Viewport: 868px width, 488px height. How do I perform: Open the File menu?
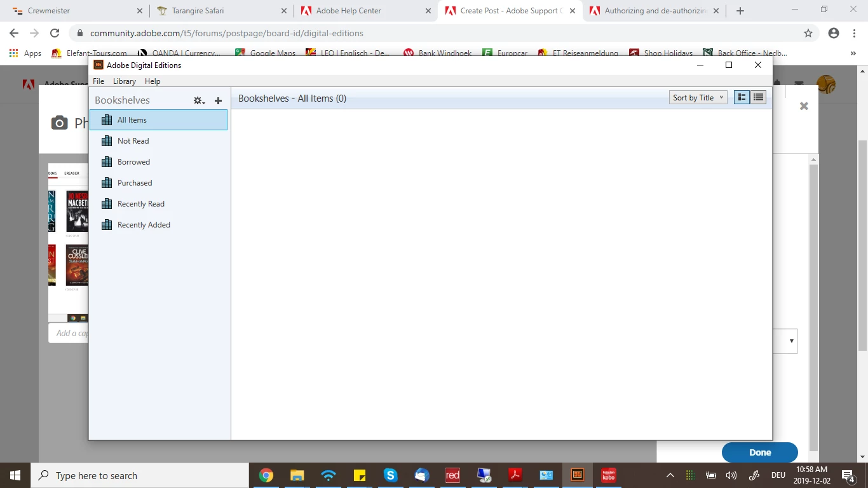(98, 81)
